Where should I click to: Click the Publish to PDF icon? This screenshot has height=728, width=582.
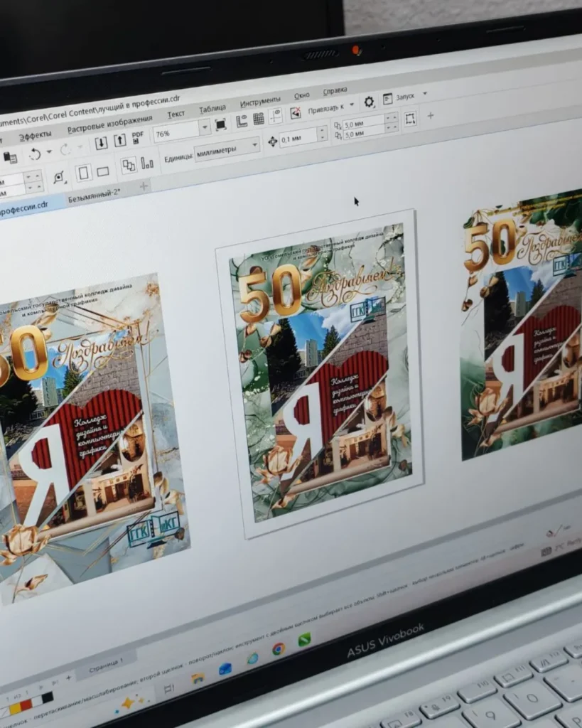(x=138, y=137)
